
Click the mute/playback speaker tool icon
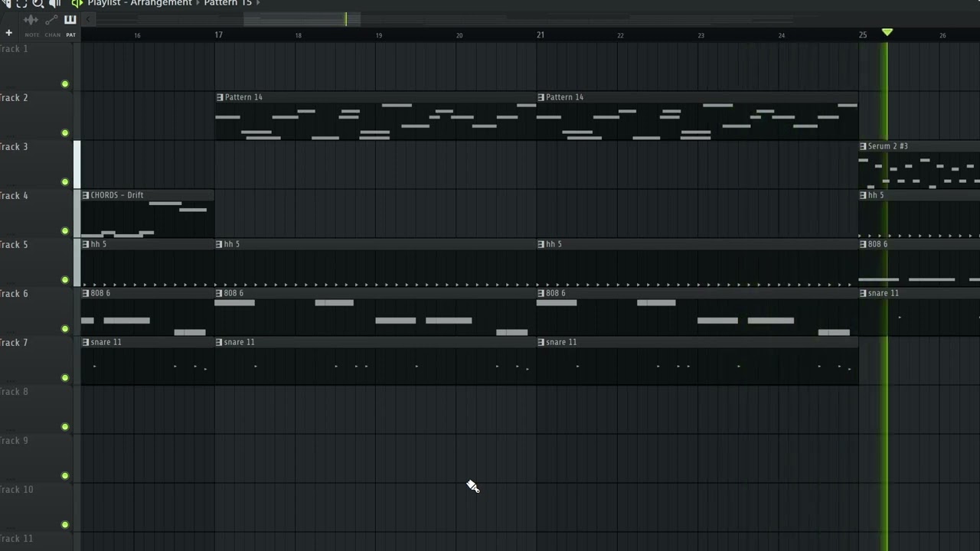[54, 3]
